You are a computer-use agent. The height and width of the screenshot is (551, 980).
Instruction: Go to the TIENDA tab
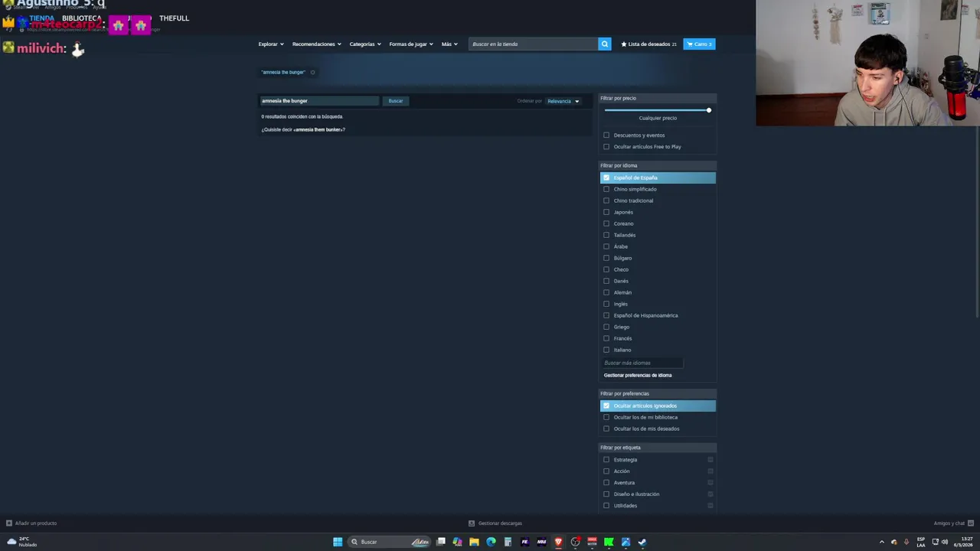click(x=42, y=18)
